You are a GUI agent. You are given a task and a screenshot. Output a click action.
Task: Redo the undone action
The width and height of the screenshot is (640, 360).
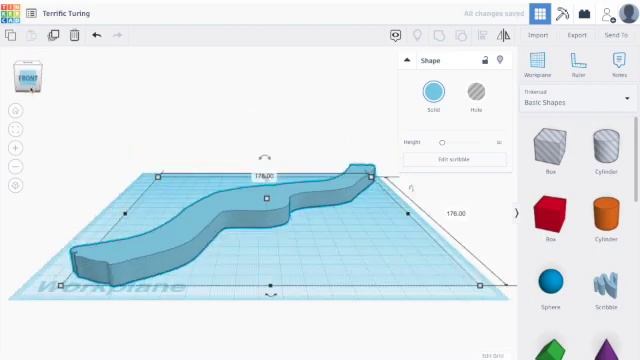[118, 35]
